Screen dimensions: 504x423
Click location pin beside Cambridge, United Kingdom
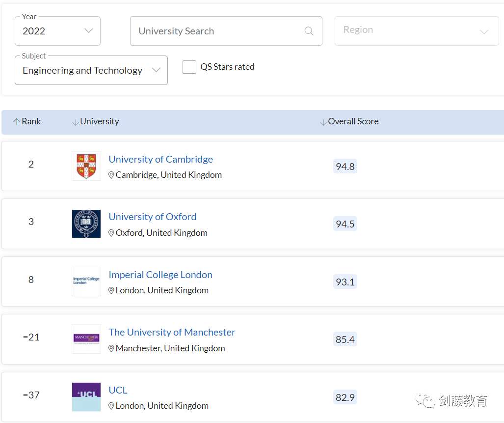[111, 175]
